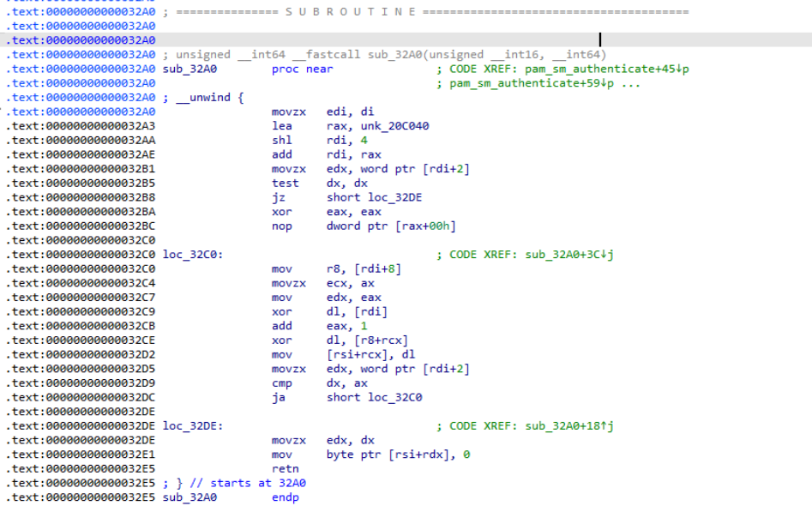Click the nop dword ptr instruction
This screenshot has height=506, width=812.
[x=281, y=226]
